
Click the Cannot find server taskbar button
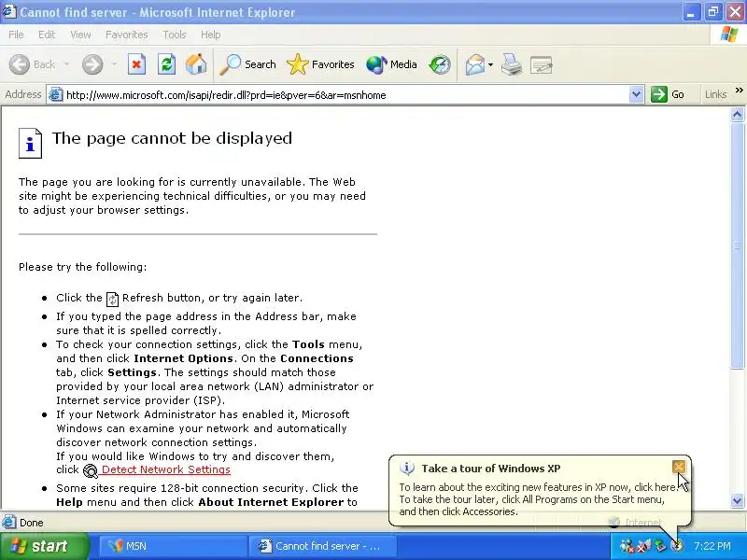click(x=322, y=546)
